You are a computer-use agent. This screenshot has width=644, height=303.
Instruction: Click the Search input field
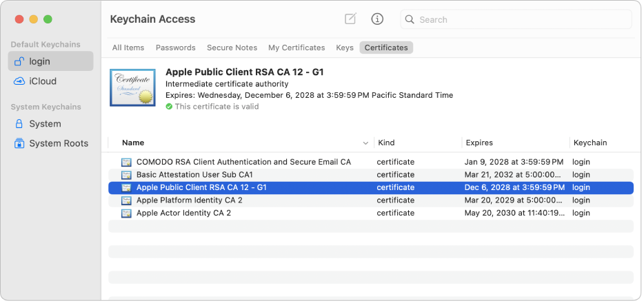(521, 19)
